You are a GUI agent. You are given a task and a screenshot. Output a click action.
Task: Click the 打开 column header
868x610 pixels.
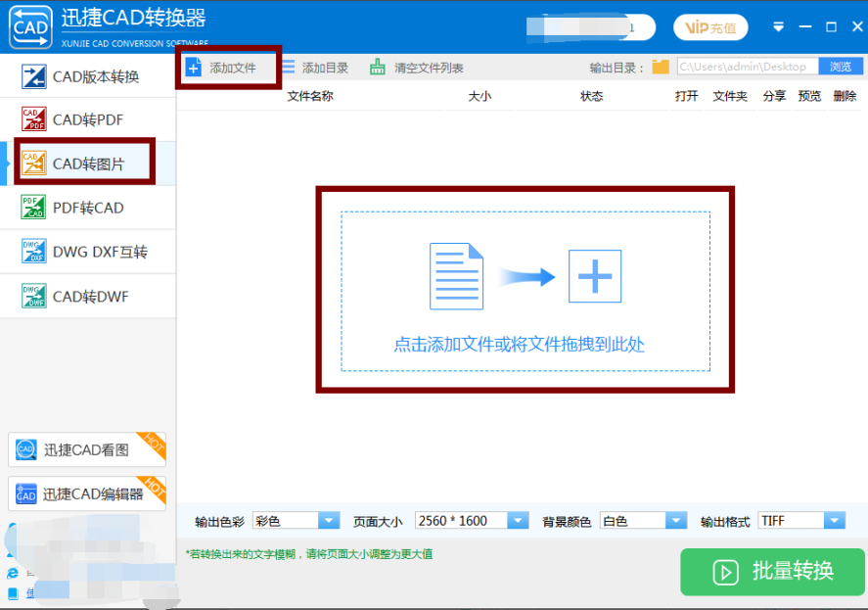686,96
